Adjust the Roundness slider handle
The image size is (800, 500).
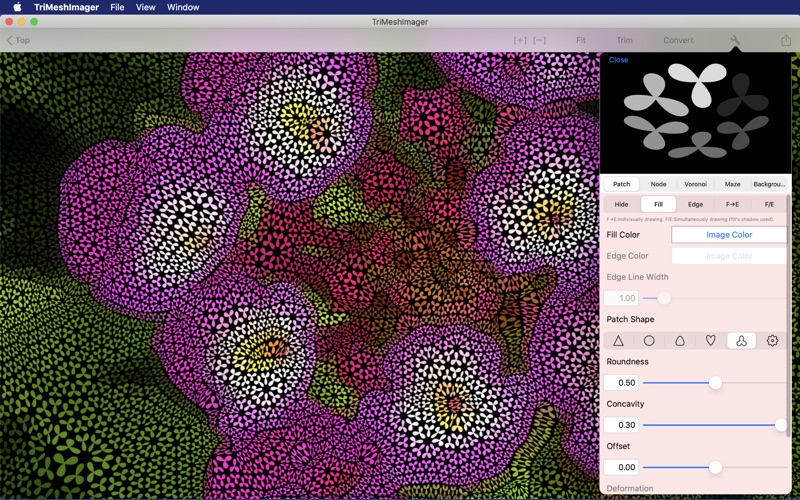715,383
